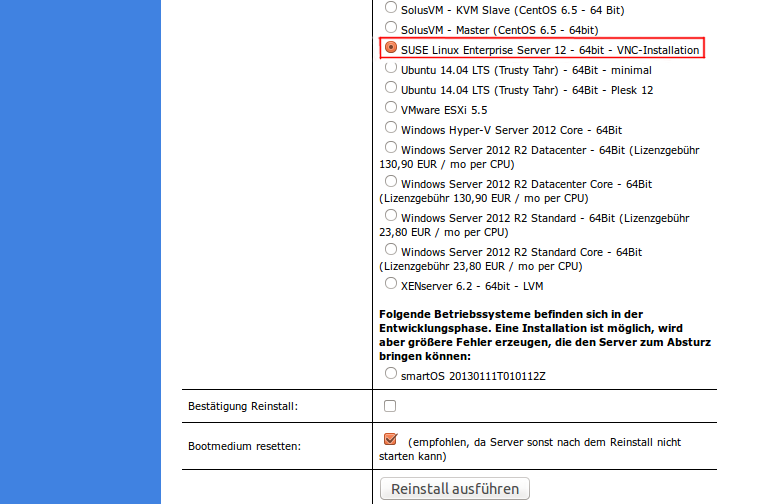
Task: Click Windows Server 2012 R2 Datacenter label
Action: [x=539, y=157]
